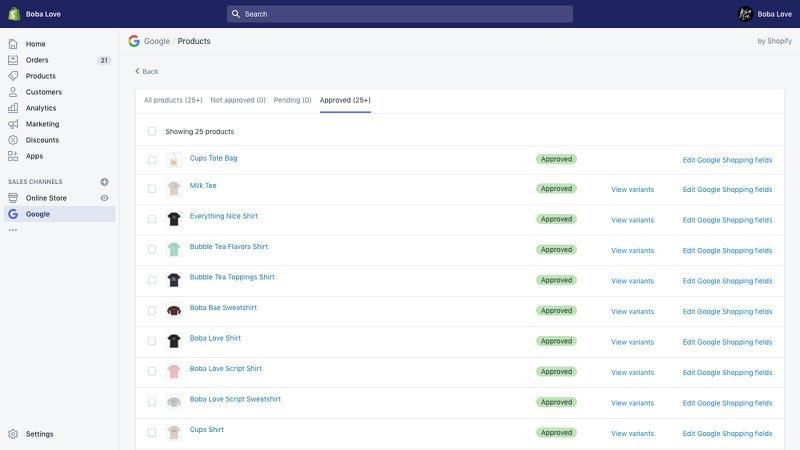The image size is (800, 450).
Task: Check the Bubble Tea Flavors Shirt checkbox
Action: [x=152, y=249]
